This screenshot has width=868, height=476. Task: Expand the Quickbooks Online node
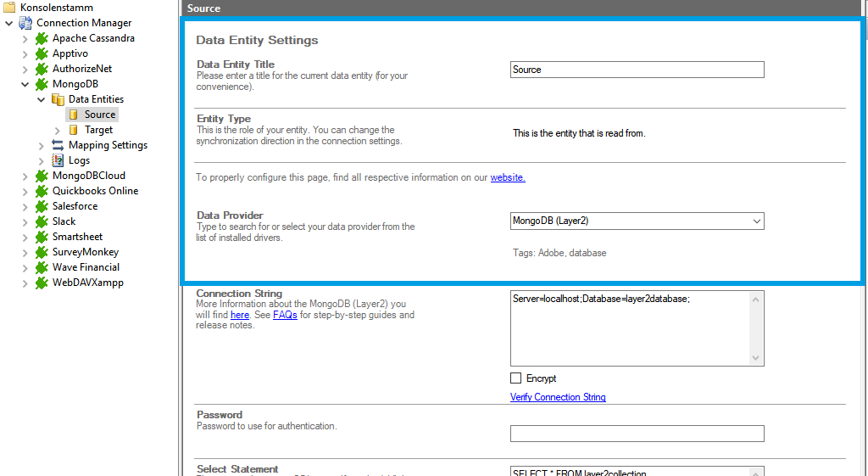[25, 191]
